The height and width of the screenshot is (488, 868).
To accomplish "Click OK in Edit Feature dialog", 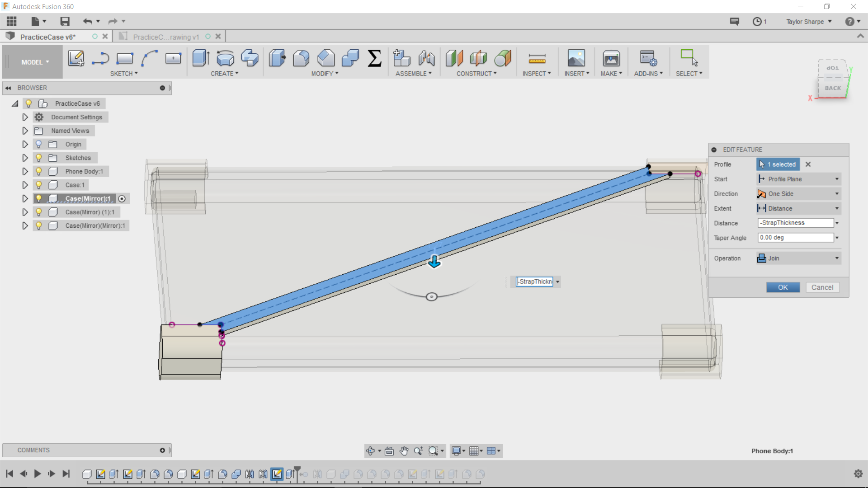I will pos(783,287).
